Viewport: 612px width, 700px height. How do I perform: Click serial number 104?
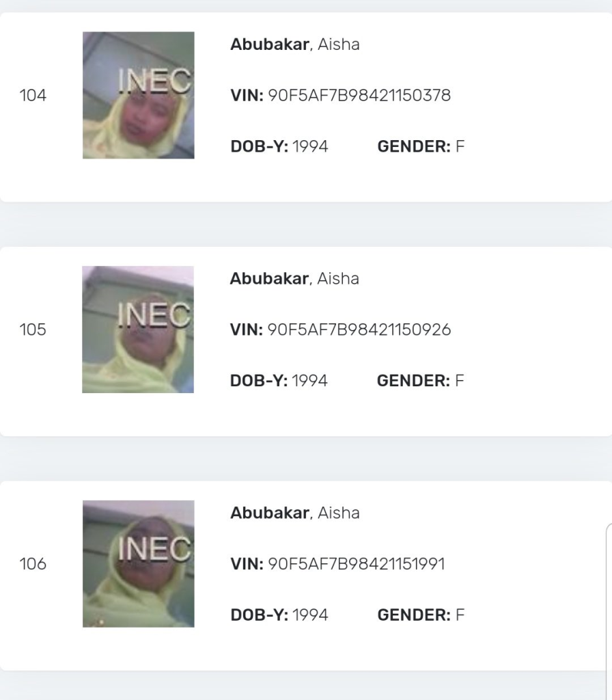pos(33,95)
